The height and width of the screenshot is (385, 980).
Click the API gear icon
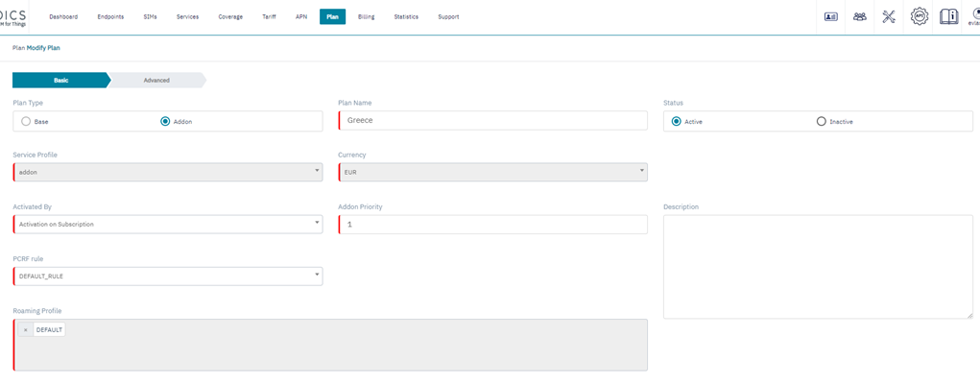(x=919, y=16)
